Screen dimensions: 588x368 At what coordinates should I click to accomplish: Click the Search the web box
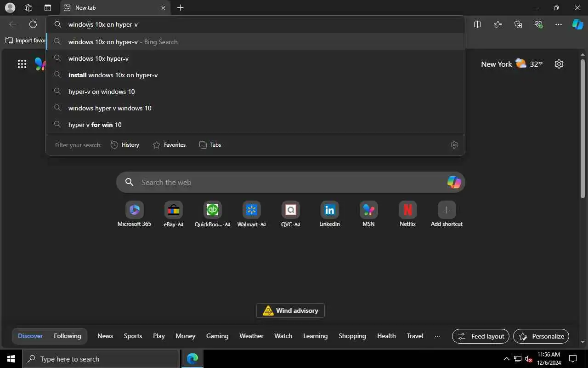click(x=290, y=183)
